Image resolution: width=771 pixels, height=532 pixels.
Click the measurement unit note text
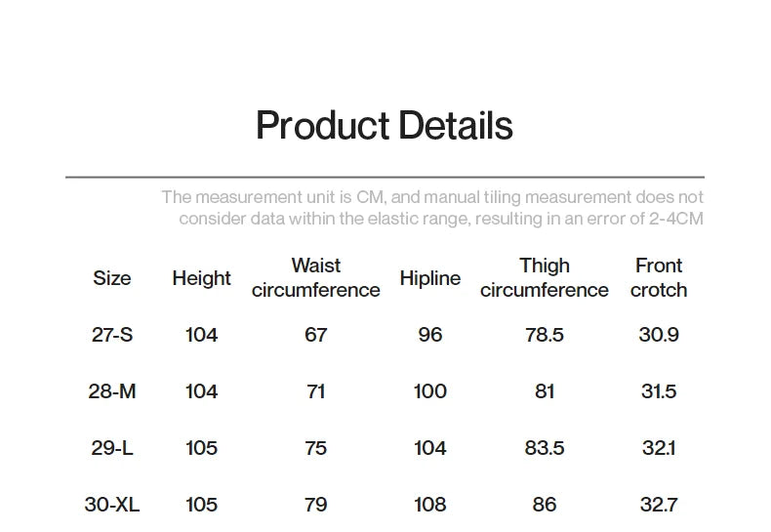[432, 208]
